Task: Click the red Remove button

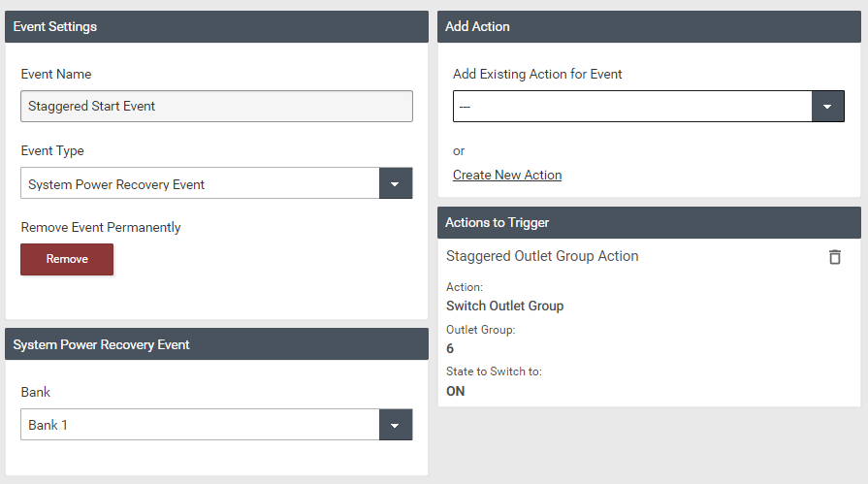Action: [67, 259]
